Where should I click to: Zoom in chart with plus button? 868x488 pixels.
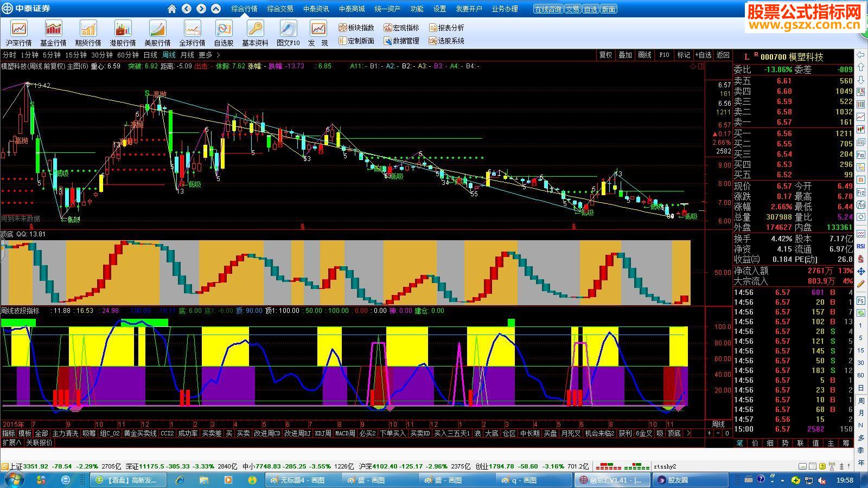coord(709,433)
